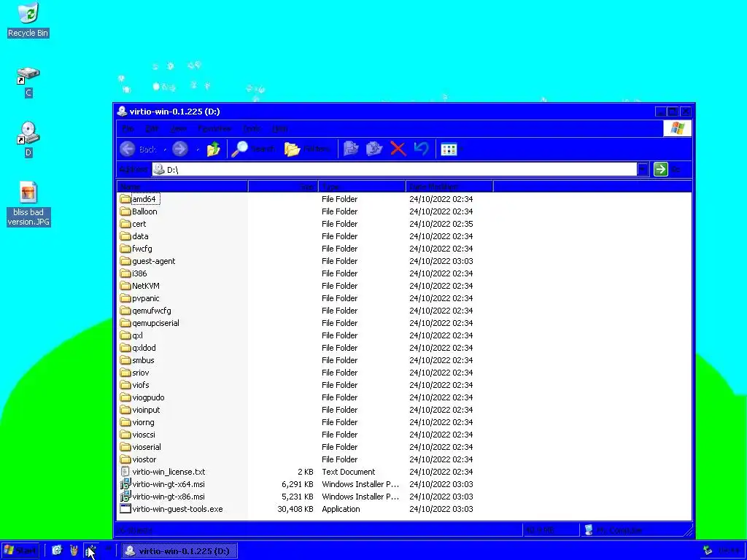This screenshot has width=747, height=560.
Task: Select the qemupciserial folder name
Action: point(156,323)
